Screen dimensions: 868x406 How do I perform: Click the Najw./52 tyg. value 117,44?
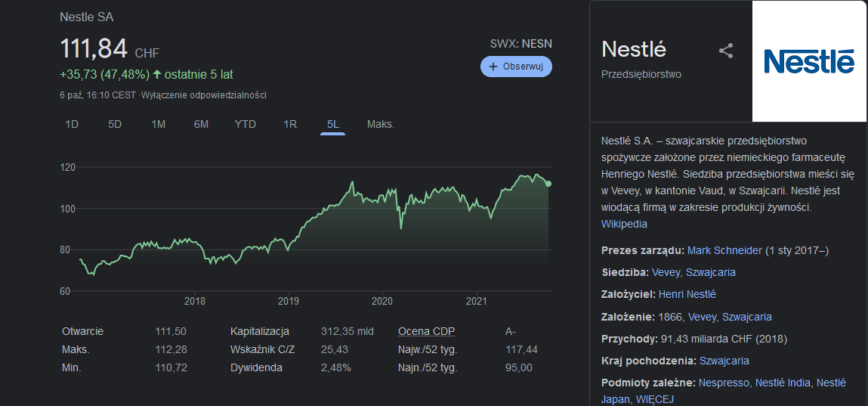click(x=521, y=349)
